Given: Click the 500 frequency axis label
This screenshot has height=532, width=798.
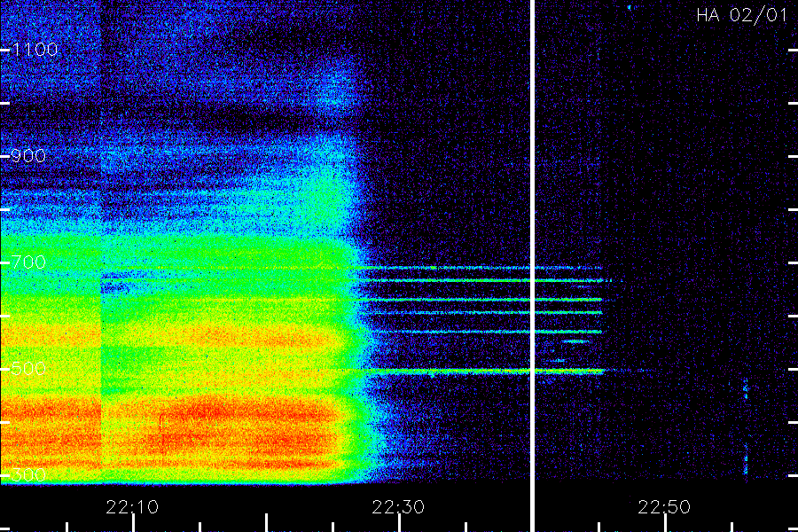Looking at the screenshot, I should point(28,368).
